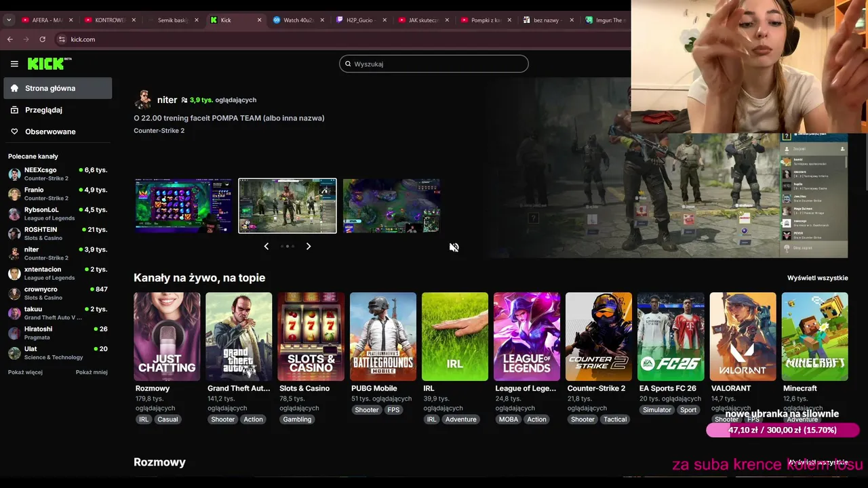Click the heart icon beside Obserwowane
This screenshot has height=488, width=868.
click(x=14, y=131)
